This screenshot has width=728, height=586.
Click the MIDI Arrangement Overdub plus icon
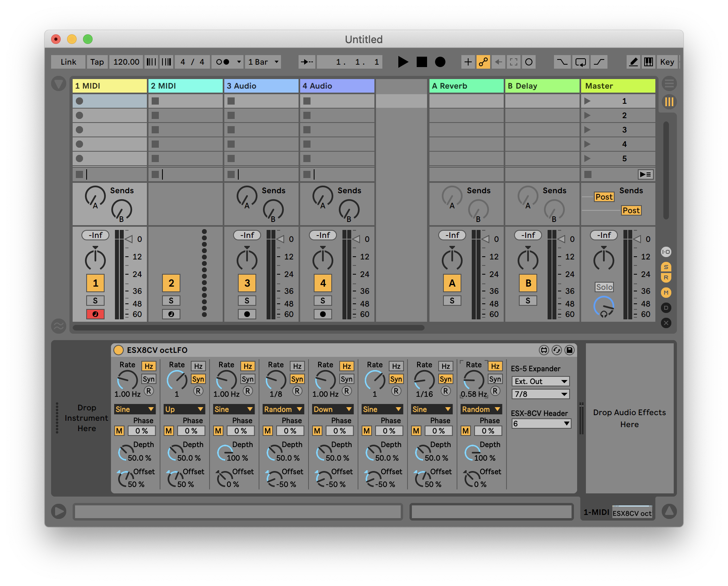click(x=468, y=62)
